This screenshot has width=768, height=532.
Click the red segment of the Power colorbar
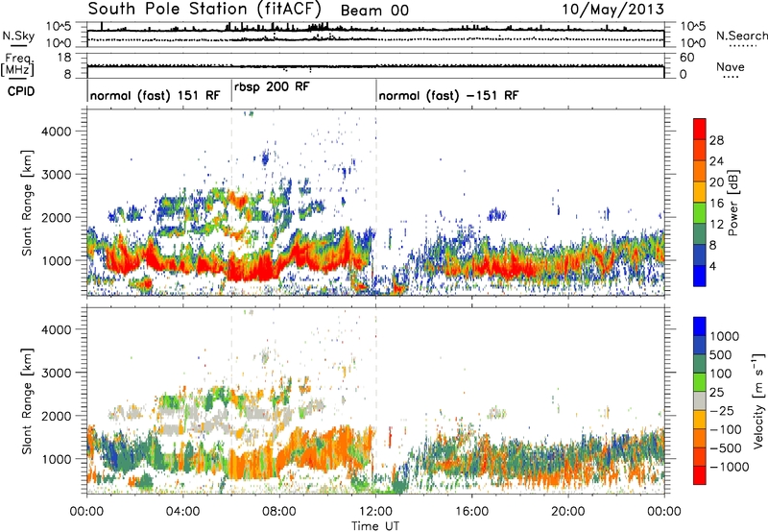pyautogui.click(x=700, y=130)
